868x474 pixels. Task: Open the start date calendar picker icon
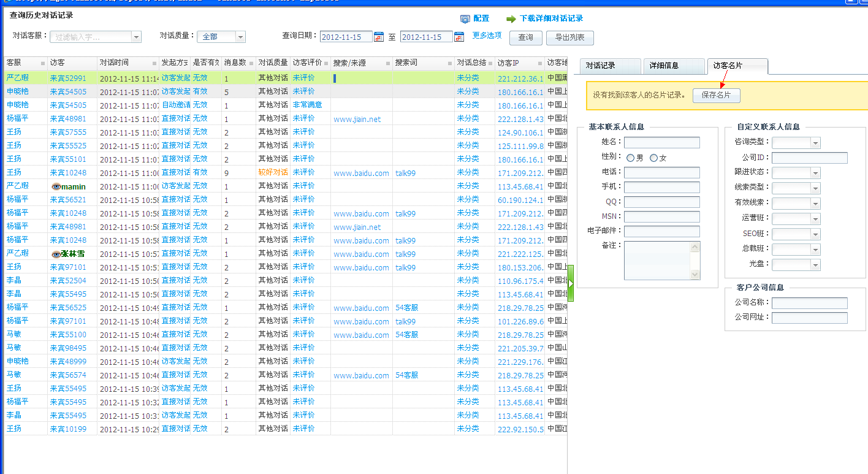tap(378, 37)
